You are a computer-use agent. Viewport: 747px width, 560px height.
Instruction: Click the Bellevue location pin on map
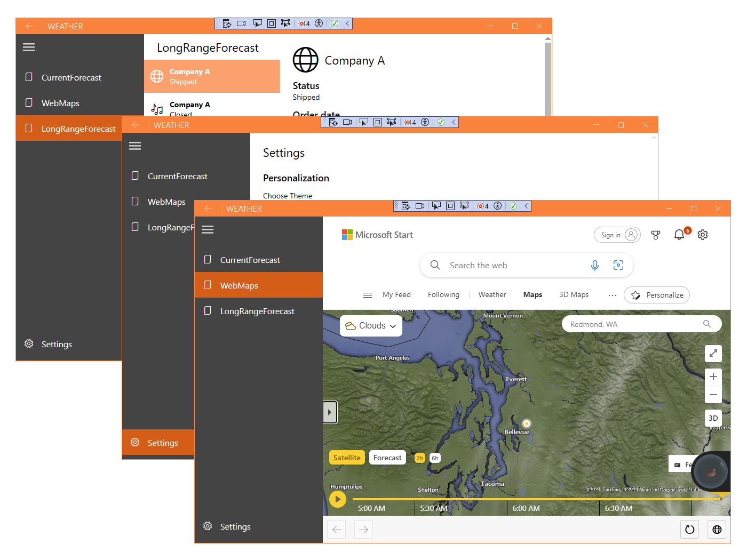coord(527,423)
